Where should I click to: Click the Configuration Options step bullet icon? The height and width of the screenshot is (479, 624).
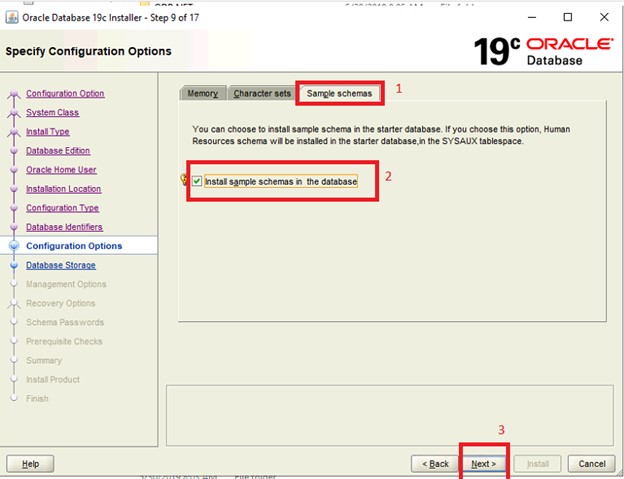pyautogui.click(x=13, y=246)
